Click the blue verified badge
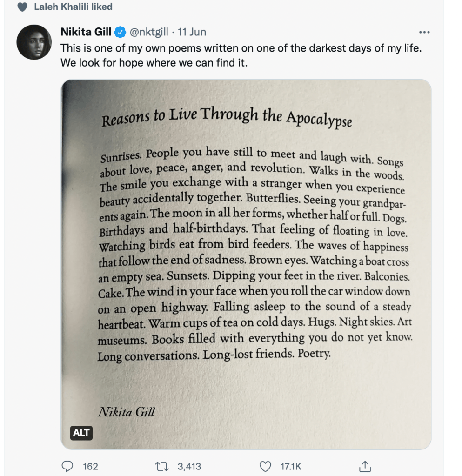The width and height of the screenshot is (462, 476). click(x=119, y=32)
